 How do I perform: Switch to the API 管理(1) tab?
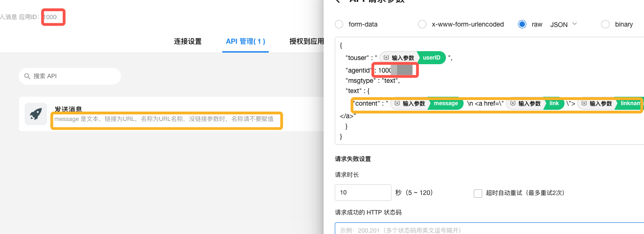tap(246, 41)
